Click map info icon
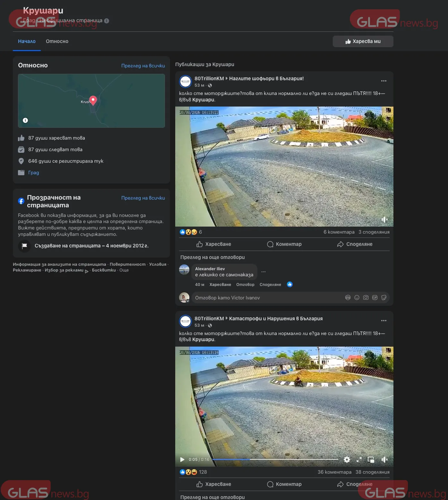 click(25, 120)
